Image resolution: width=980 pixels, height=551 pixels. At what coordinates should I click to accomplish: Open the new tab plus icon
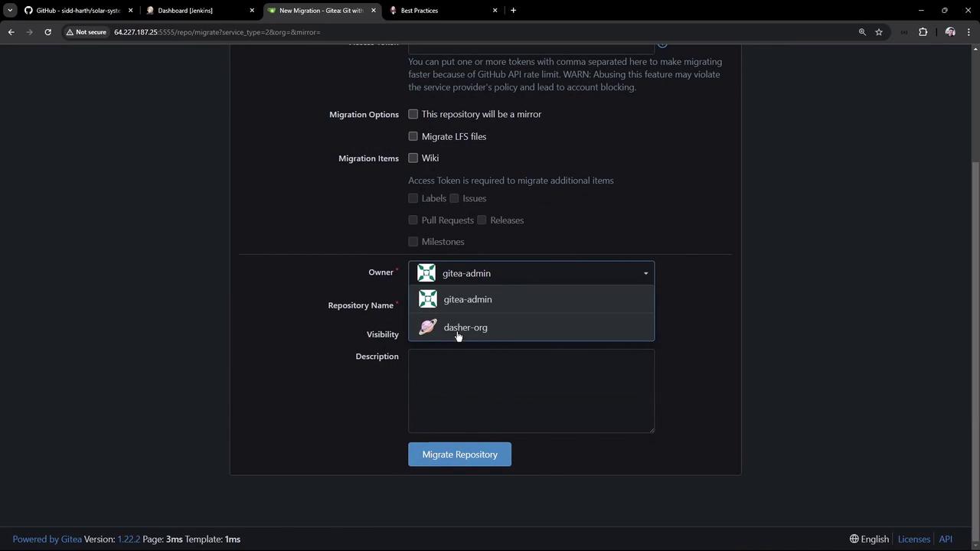pyautogui.click(x=513, y=11)
